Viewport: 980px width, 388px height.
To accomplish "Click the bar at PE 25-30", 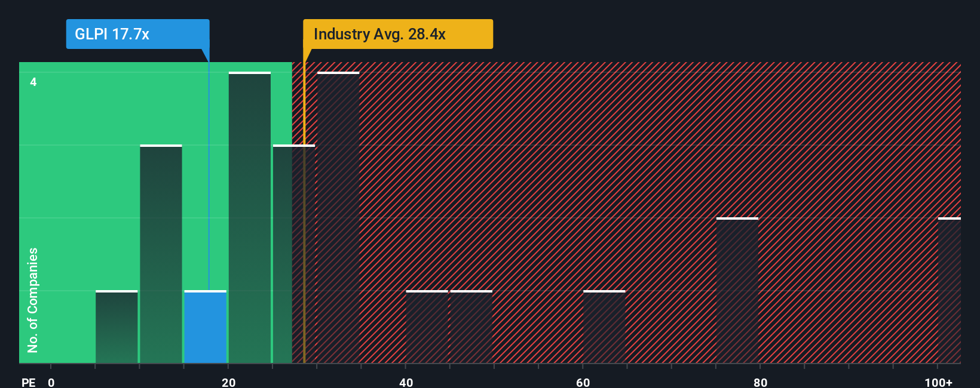I will click(294, 254).
